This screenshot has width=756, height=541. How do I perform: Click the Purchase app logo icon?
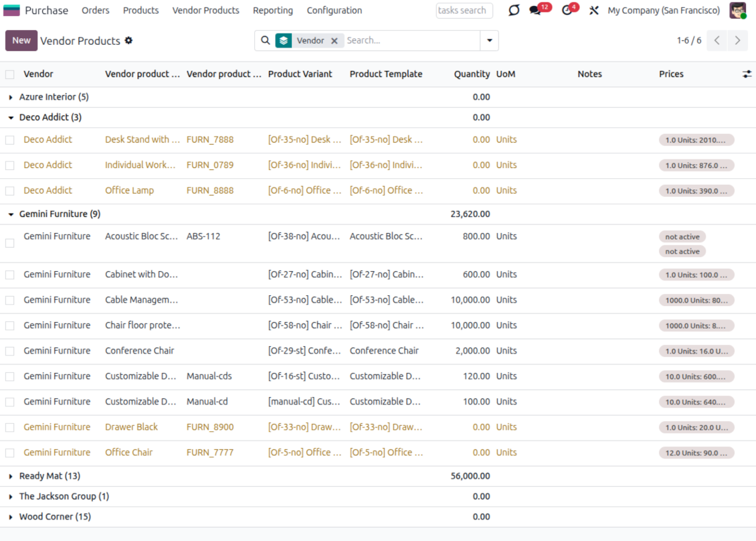pos(12,11)
